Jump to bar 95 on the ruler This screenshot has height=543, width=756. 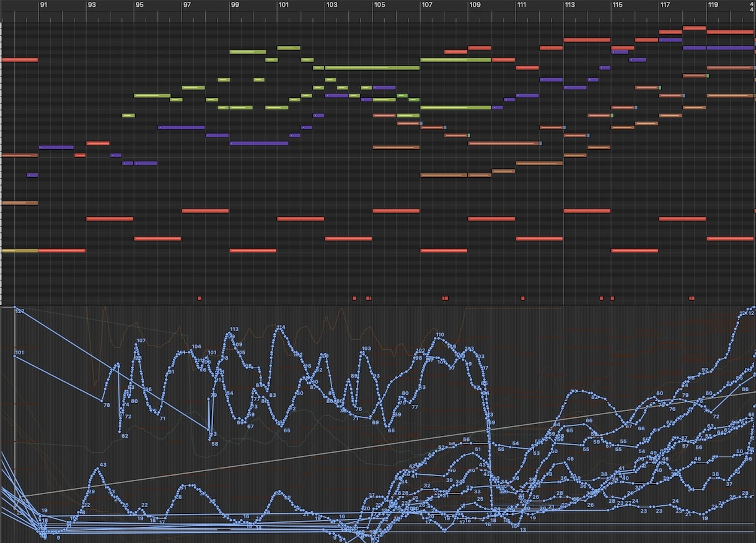point(139,5)
